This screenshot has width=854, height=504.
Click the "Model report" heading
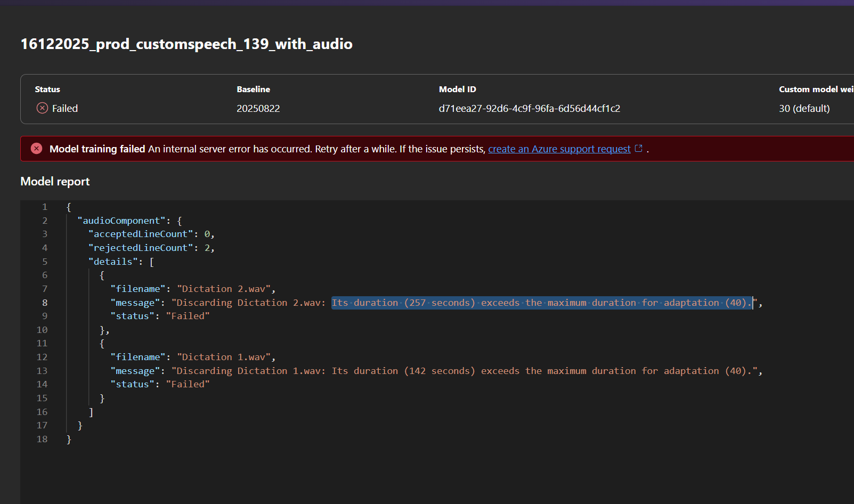tap(55, 182)
